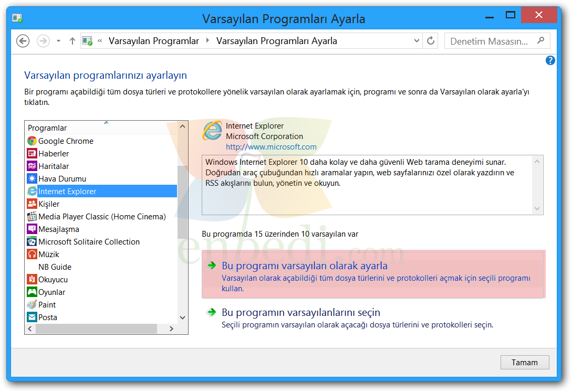
Task: Click the Müzik headphones icon
Action: [x=32, y=254]
